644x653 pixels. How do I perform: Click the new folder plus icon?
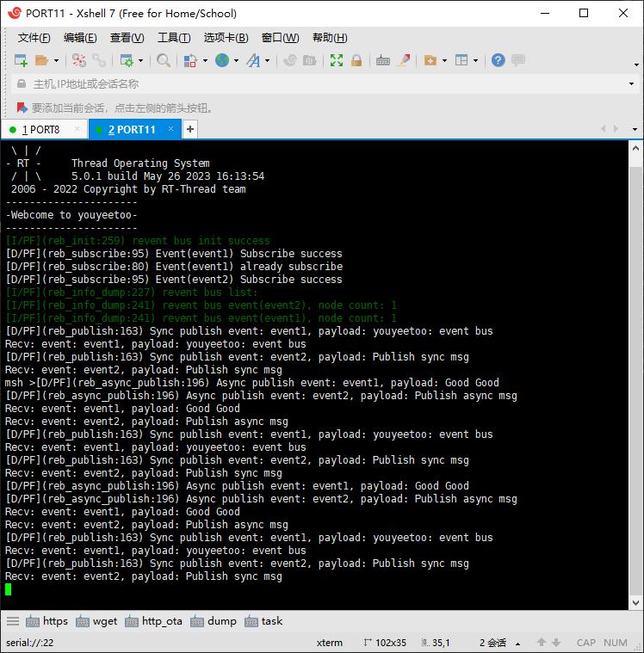point(430,60)
